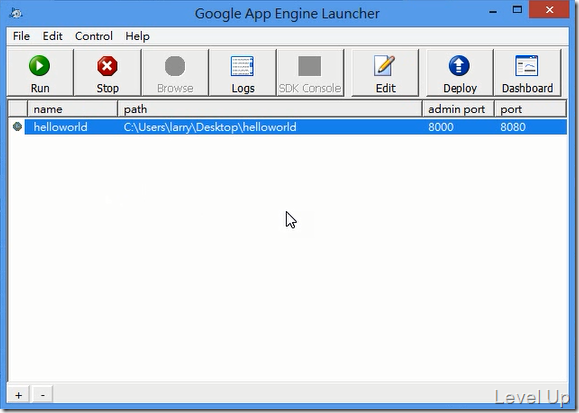Select the helloworld application name

[x=61, y=127]
